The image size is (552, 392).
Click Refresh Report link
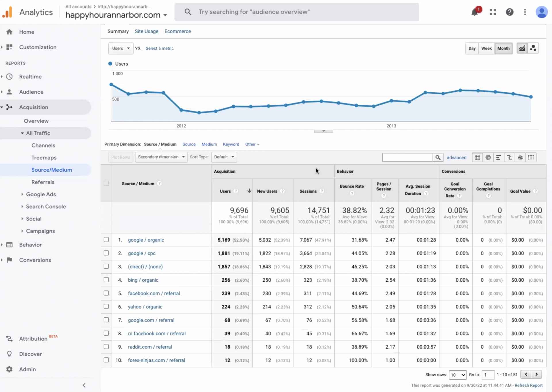tap(529, 385)
